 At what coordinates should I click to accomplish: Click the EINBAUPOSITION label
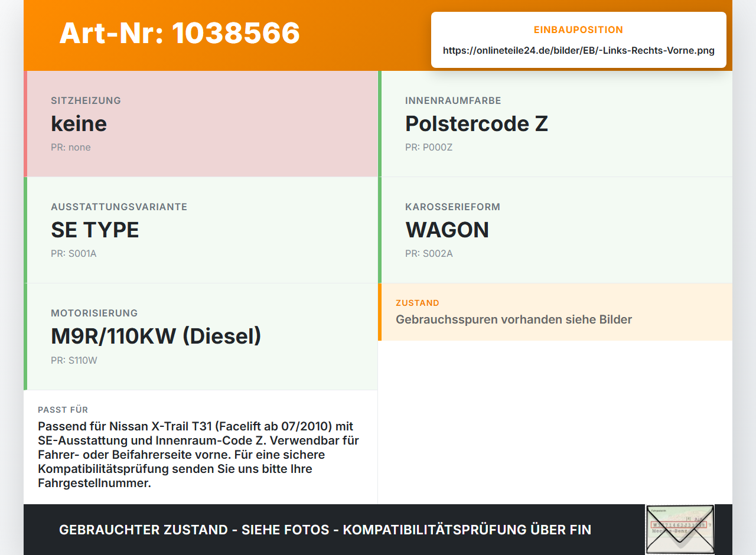(x=579, y=30)
